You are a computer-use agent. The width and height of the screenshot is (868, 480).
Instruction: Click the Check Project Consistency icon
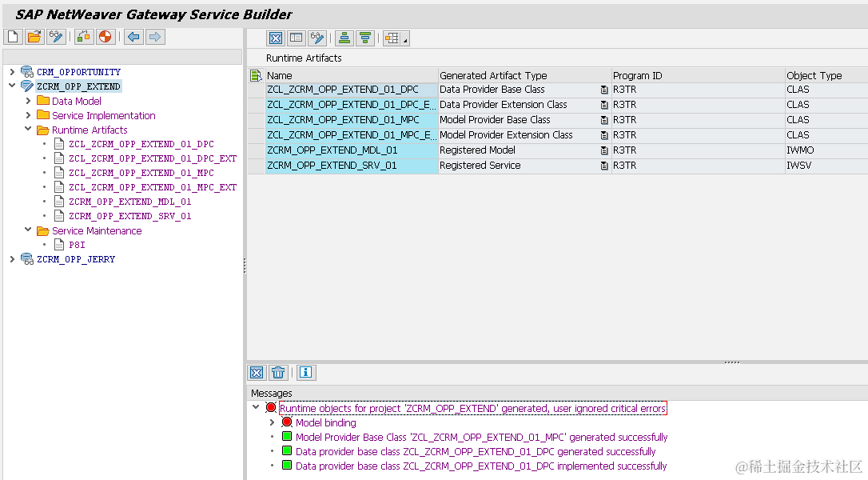click(84, 37)
